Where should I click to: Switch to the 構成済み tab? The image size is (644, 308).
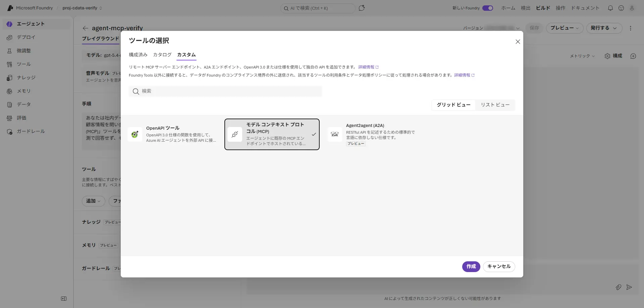138,55
